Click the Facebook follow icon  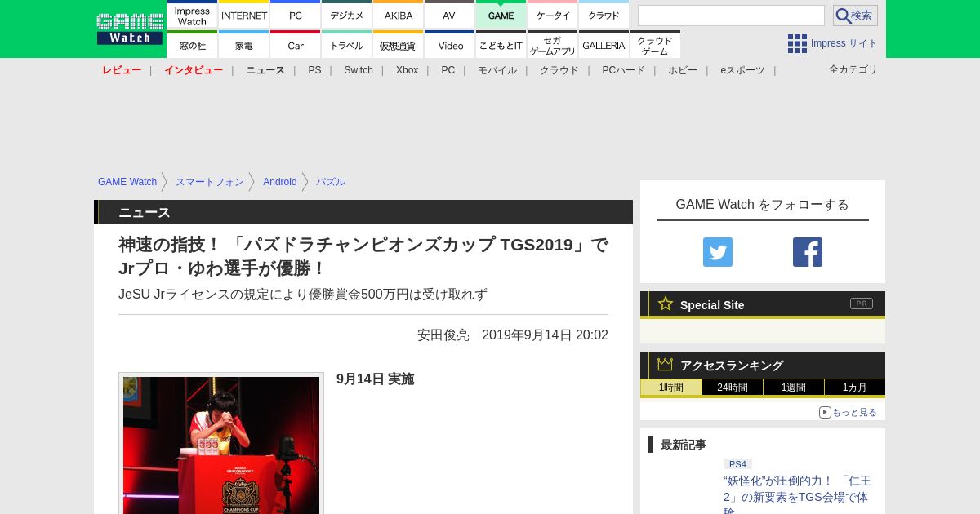(x=808, y=252)
